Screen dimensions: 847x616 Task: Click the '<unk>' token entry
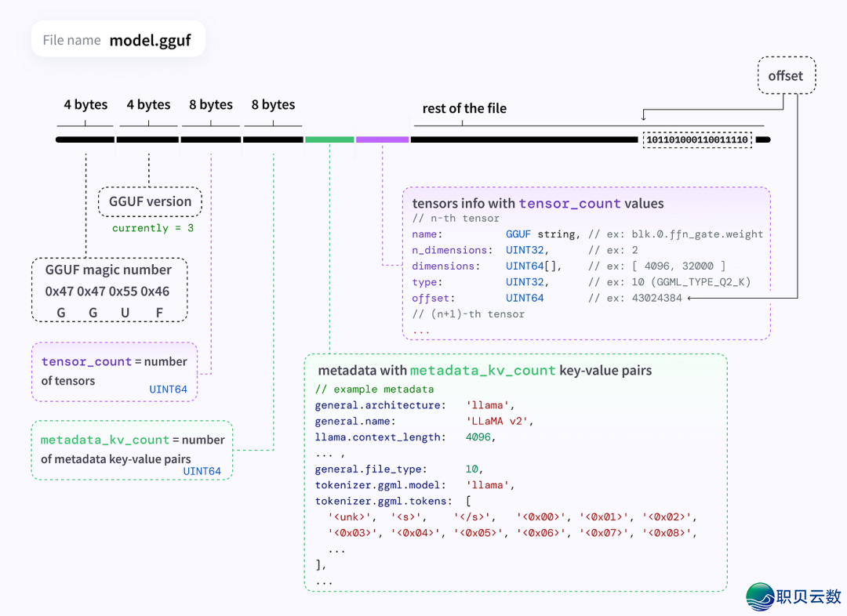pos(351,516)
